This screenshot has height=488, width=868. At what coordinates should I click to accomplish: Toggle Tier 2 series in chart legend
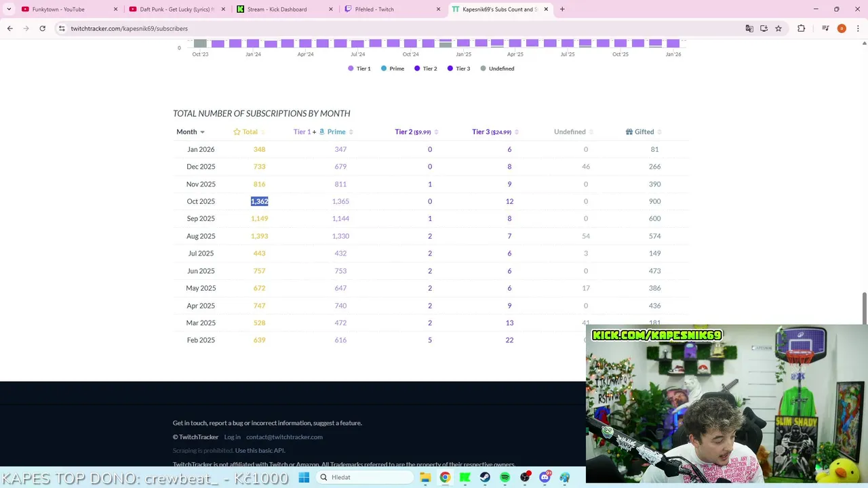click(426, 68)
